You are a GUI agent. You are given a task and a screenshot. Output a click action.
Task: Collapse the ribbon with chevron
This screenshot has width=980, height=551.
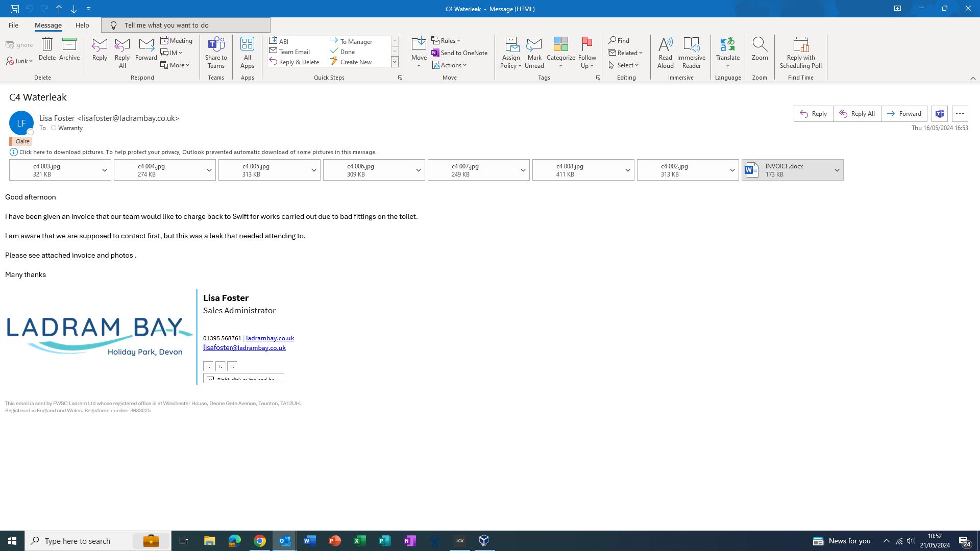(972, 78)
